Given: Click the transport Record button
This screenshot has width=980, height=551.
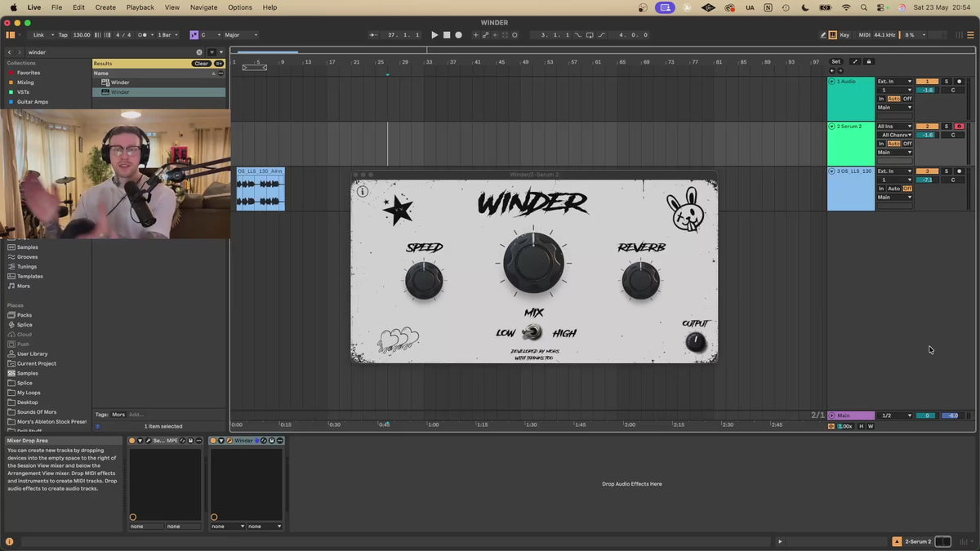Looking at the screenshot, I should tap(458, 35).
